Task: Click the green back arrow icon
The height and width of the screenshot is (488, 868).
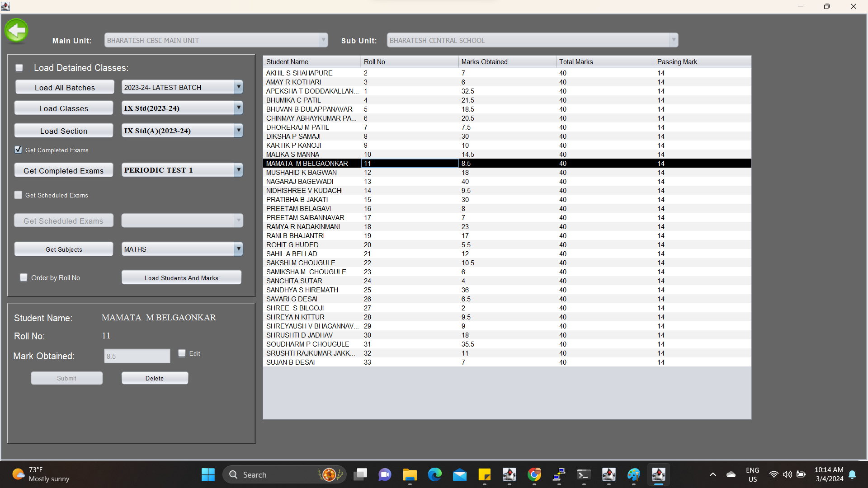Action: pyautogui.click(x=17, y=31)
